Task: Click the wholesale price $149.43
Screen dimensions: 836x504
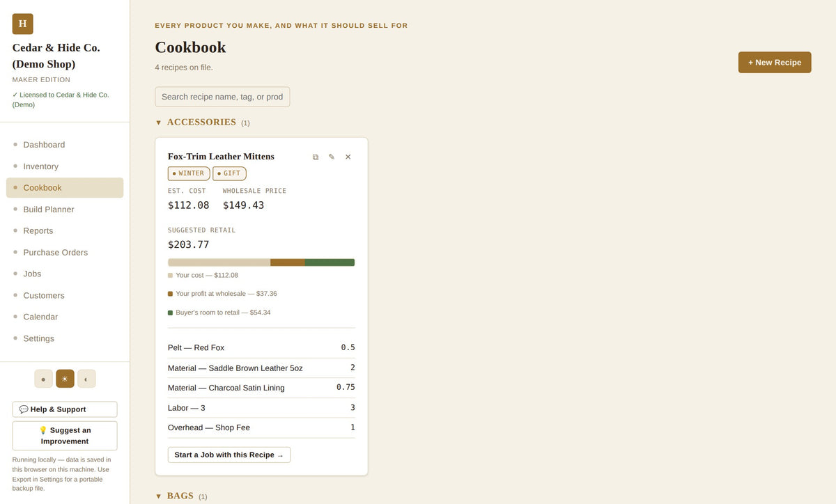Action: click(243, 205)
